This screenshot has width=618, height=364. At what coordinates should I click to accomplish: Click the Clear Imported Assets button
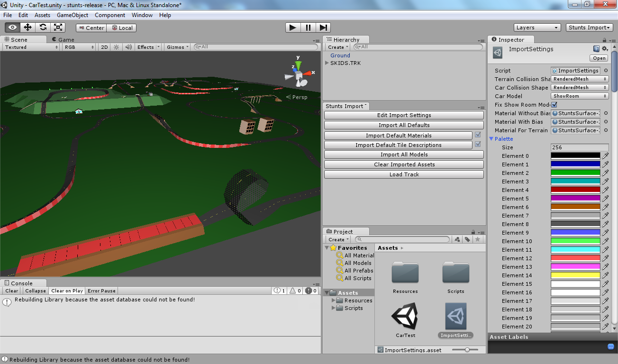[x=404, y=164]
